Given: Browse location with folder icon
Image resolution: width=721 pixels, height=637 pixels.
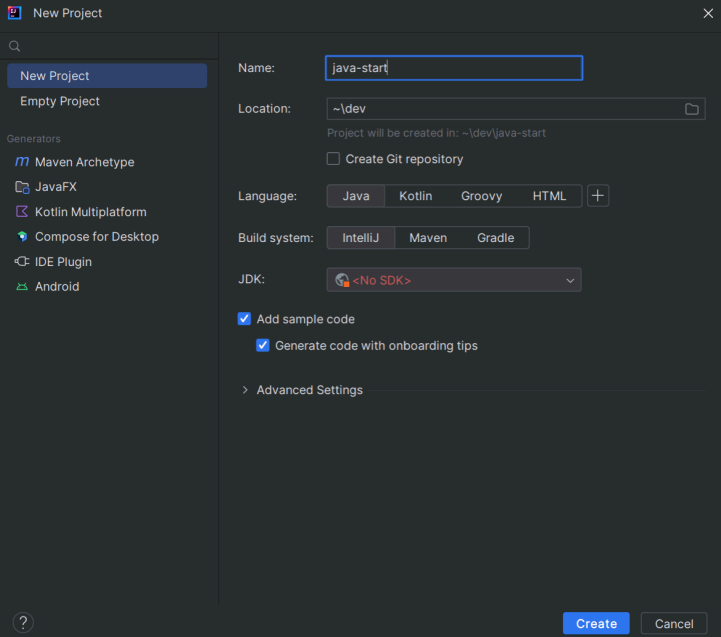Looking at the screenshot, I should coord(692,109).
